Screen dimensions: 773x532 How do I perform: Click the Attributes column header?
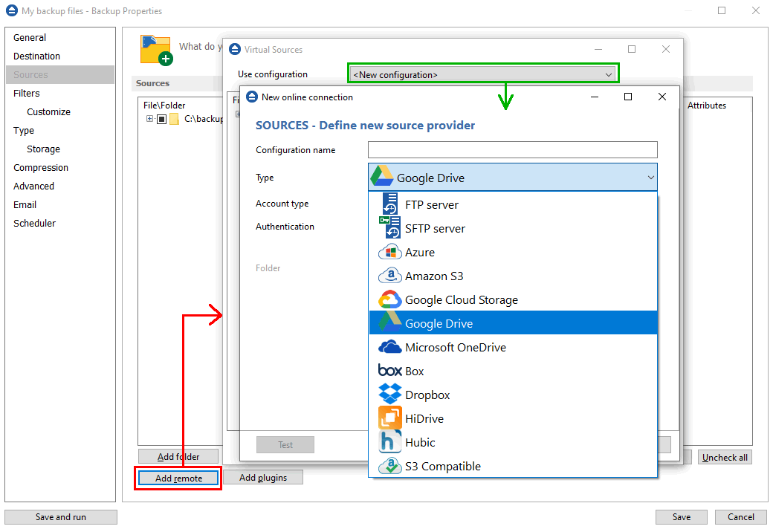[x=706, y=106]
